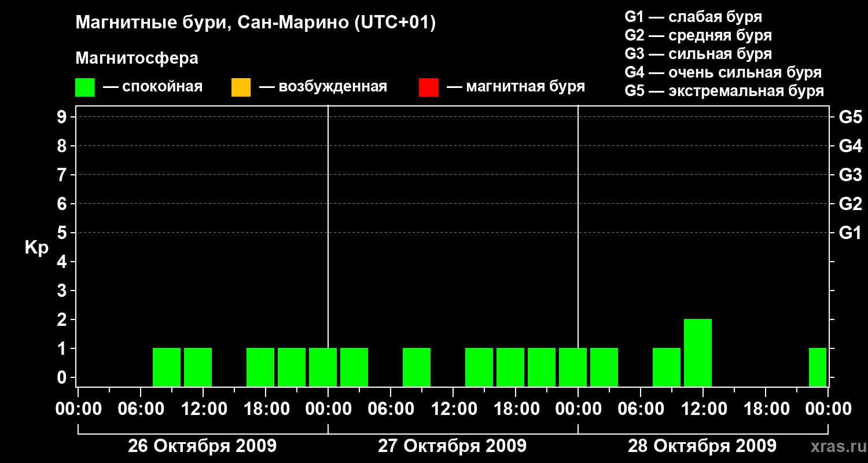Click the 'G1 — слабая буря' legend line
The height and width of the screenshot is (463, 868).
pos(693,17)
